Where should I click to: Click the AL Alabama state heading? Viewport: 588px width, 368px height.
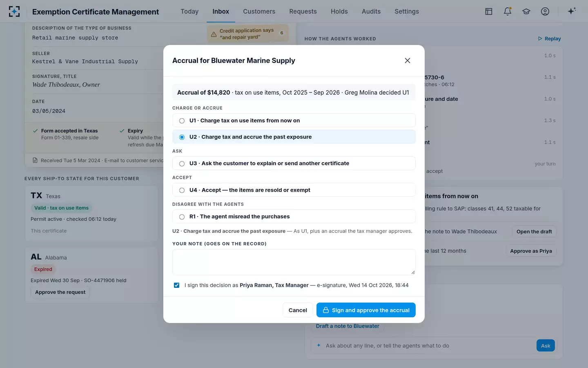(x=49, y=257)
